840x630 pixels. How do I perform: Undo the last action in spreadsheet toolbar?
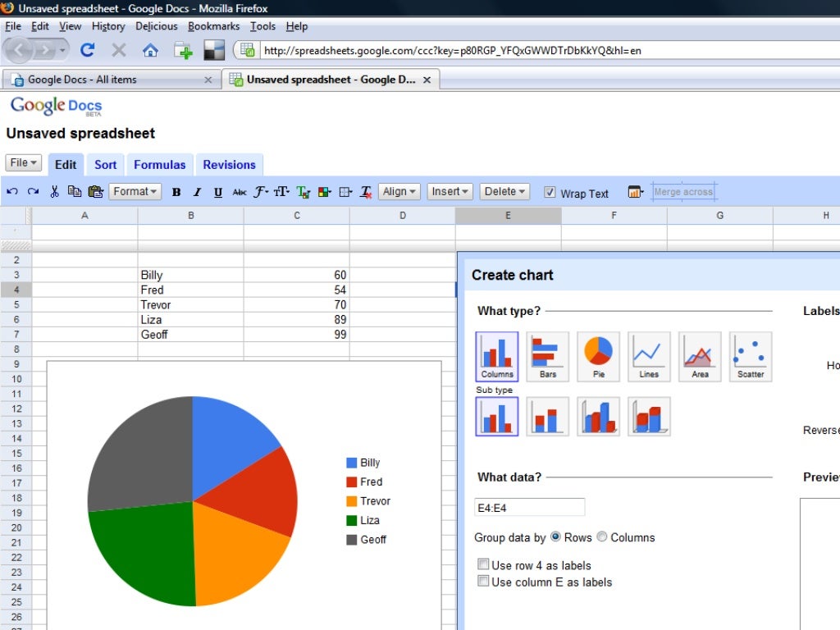[12, 191]
